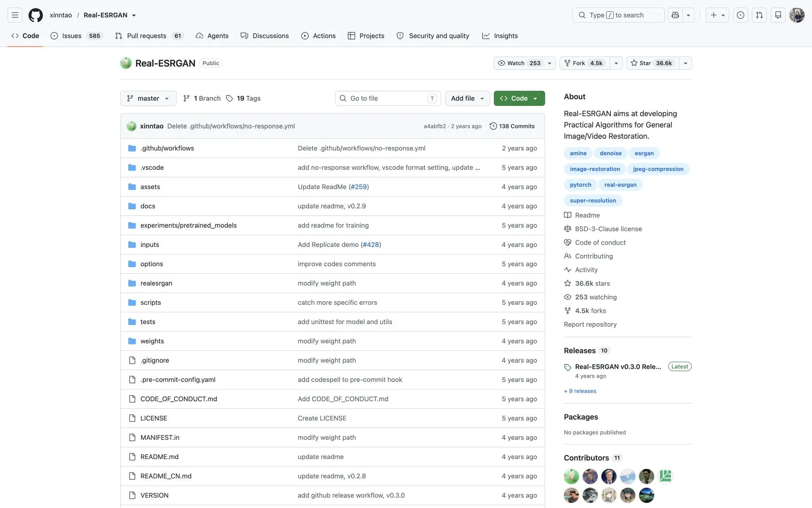Click the Releases heading link

(x=580, y=350)
